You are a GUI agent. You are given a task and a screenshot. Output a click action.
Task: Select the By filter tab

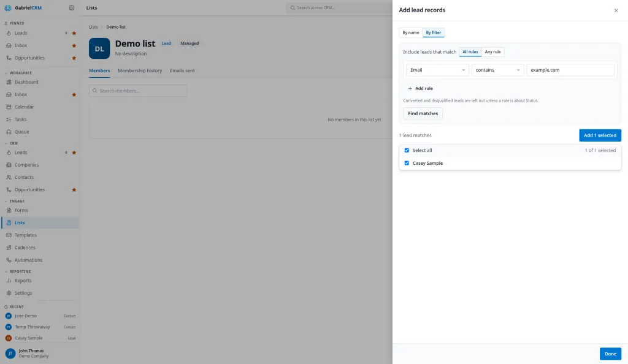click(434, 33)
